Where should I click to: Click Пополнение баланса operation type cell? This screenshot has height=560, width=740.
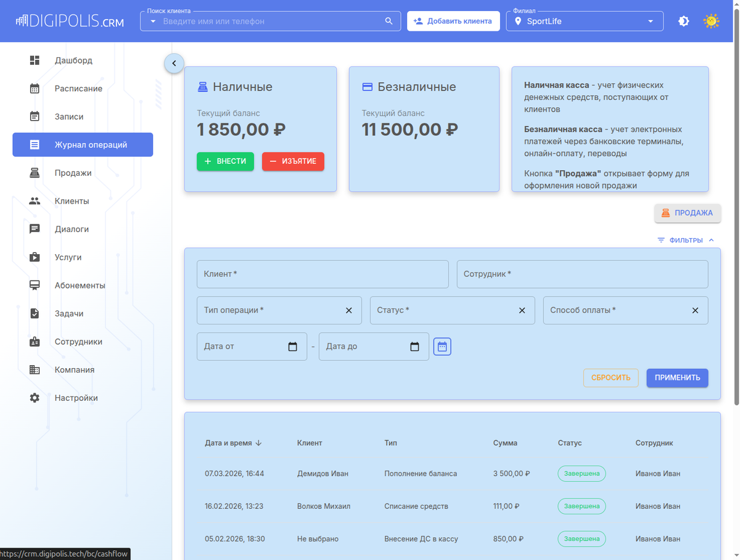[421, 474]
